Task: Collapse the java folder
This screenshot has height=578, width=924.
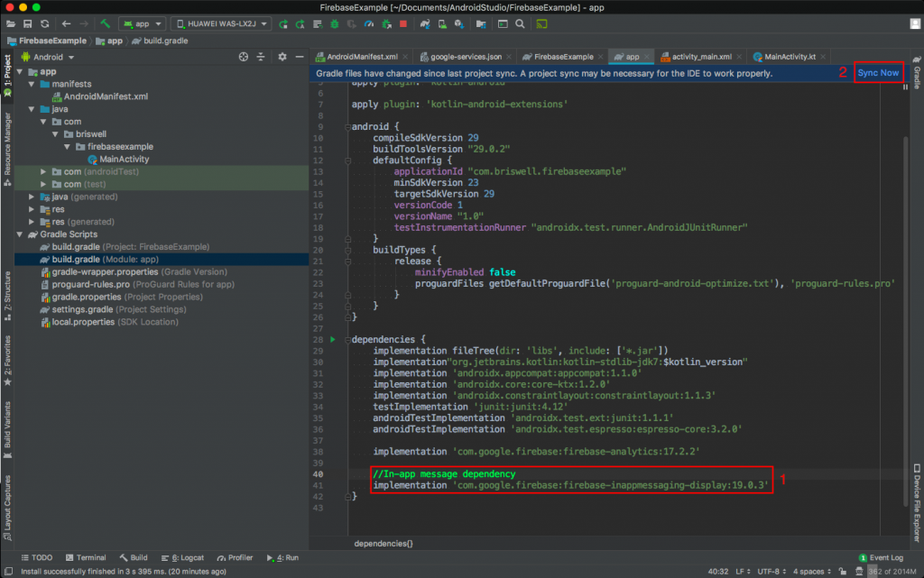Action: coord(32,109)
